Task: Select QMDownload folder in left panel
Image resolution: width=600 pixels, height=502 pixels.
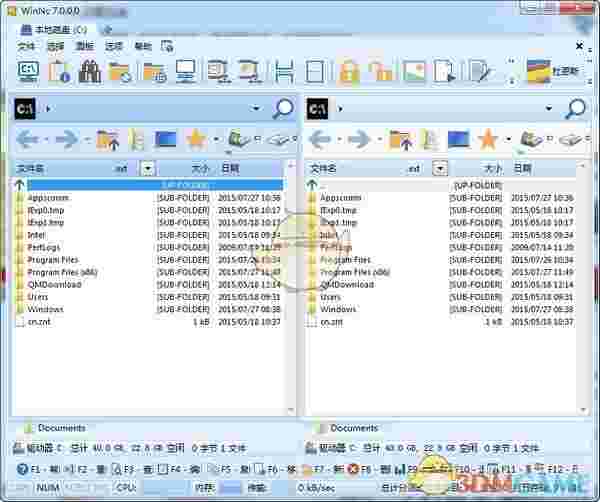Action: [54, 285]
